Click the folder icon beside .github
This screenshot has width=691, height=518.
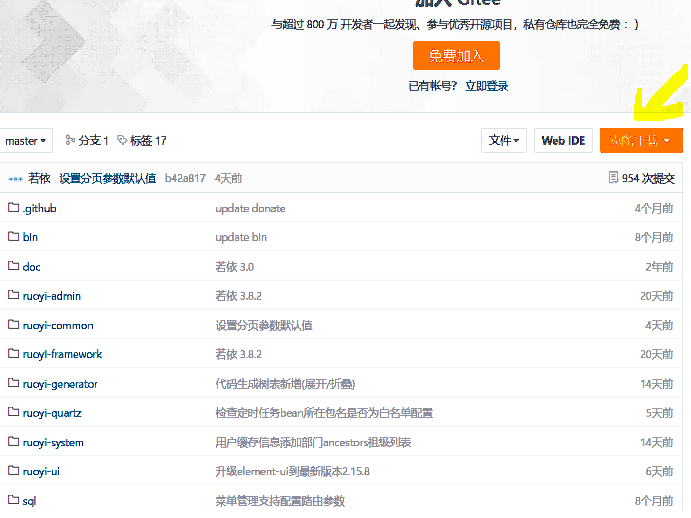coord(14,207)
